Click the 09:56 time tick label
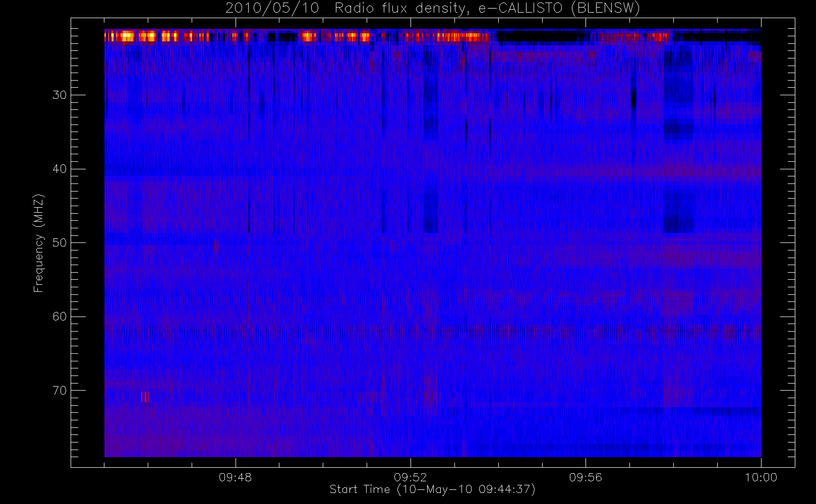 (x=586, y=477)
